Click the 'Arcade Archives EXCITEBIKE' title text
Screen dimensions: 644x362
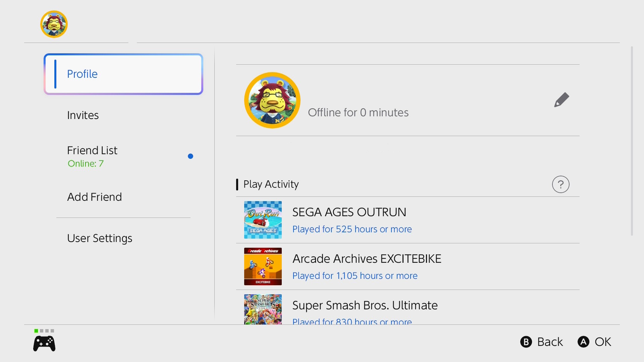click(367, 259)
